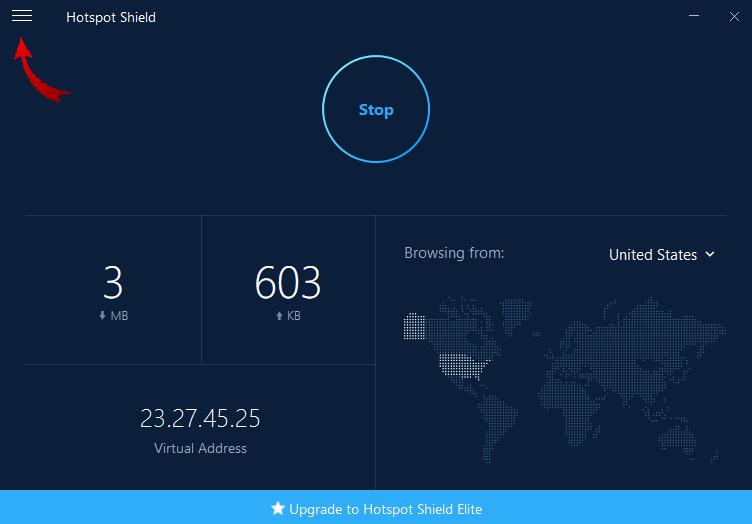Click the download arrow icon beside MB
The height and width of the screenshot is (524, 752).
[102, 315]
